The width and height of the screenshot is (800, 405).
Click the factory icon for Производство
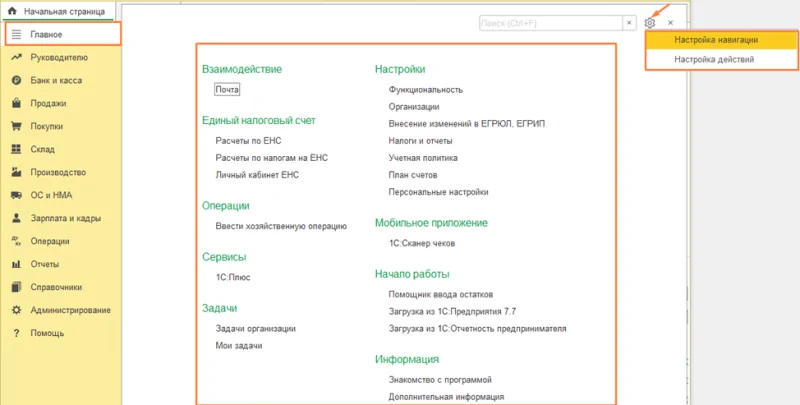click(x=16, y=172)
